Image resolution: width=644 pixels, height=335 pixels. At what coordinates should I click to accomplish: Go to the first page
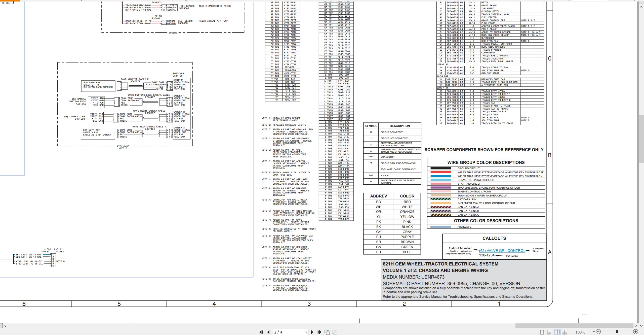[261, 332]
